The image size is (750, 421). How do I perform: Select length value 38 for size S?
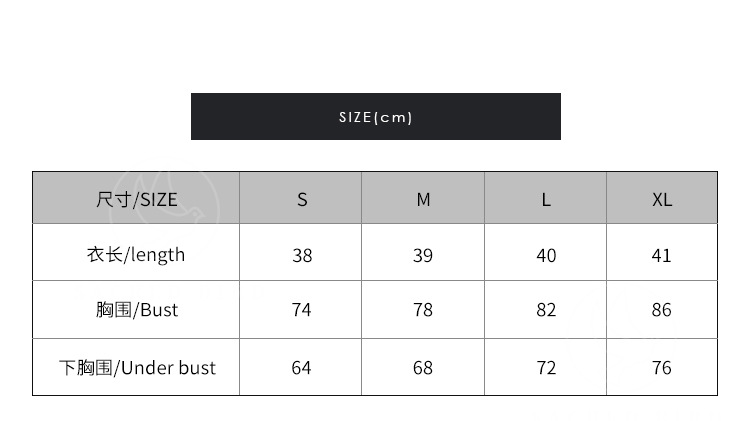[x=302, y=255]
